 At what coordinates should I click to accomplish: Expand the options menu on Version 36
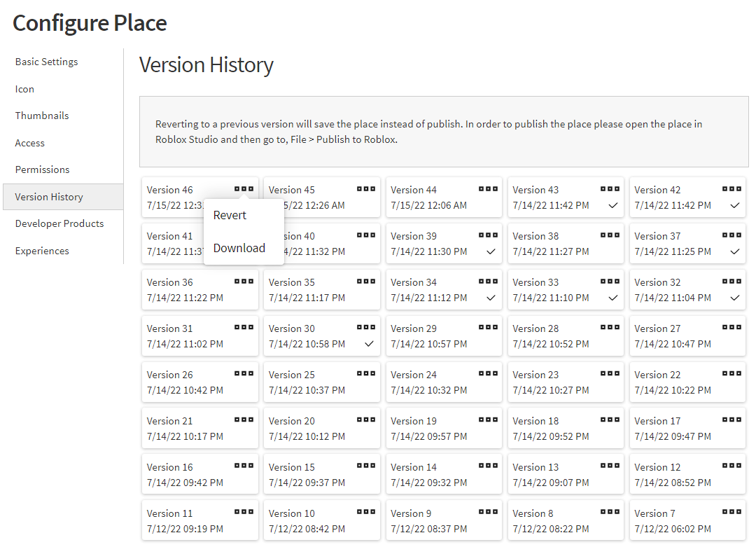[244, 281]
